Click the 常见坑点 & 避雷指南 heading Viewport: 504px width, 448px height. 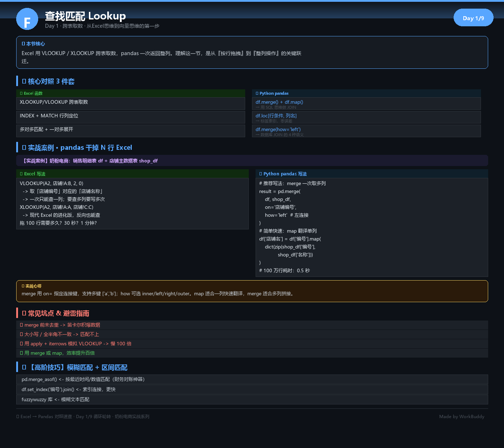[x=55, y=313]
